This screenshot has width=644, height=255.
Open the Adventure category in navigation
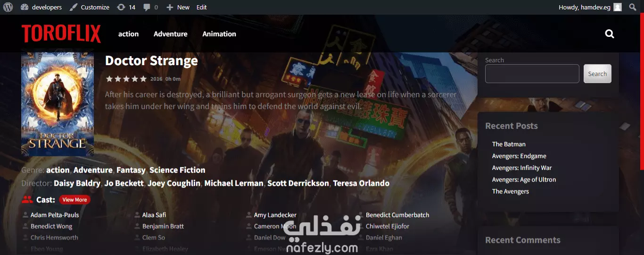[x=171, y=34]
